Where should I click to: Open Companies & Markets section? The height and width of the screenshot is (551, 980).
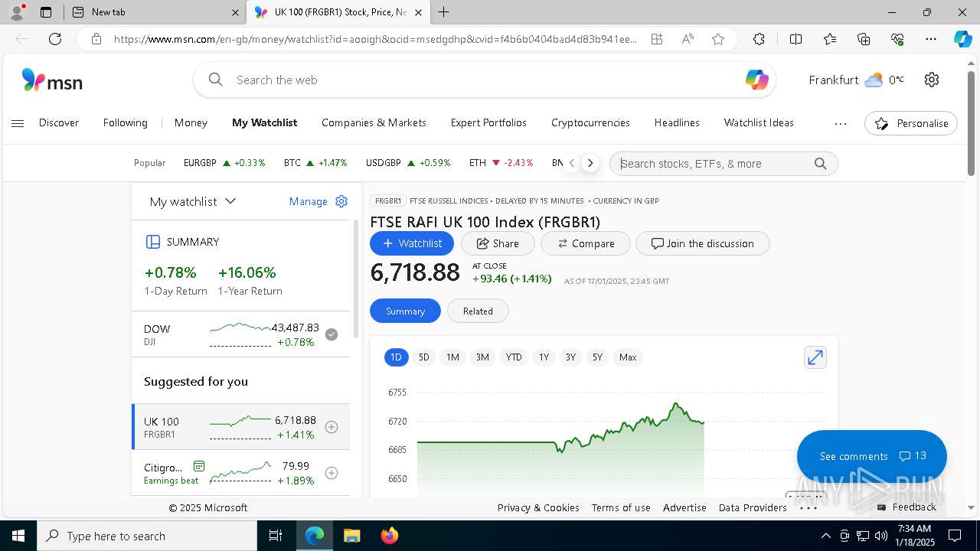(374, 122)
